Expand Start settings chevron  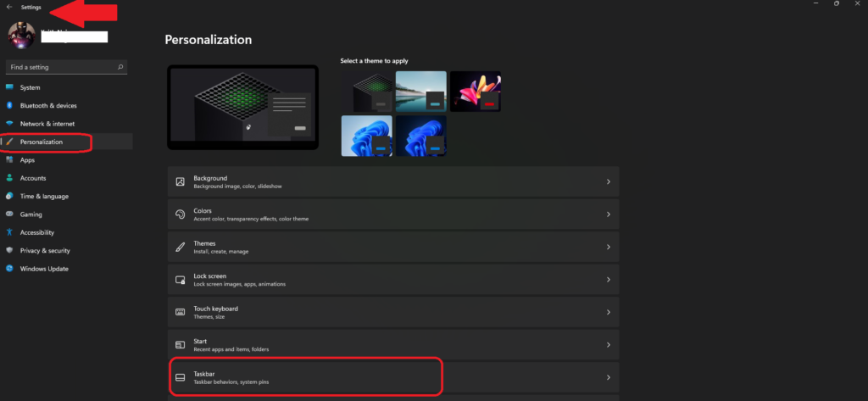point(609,345)
